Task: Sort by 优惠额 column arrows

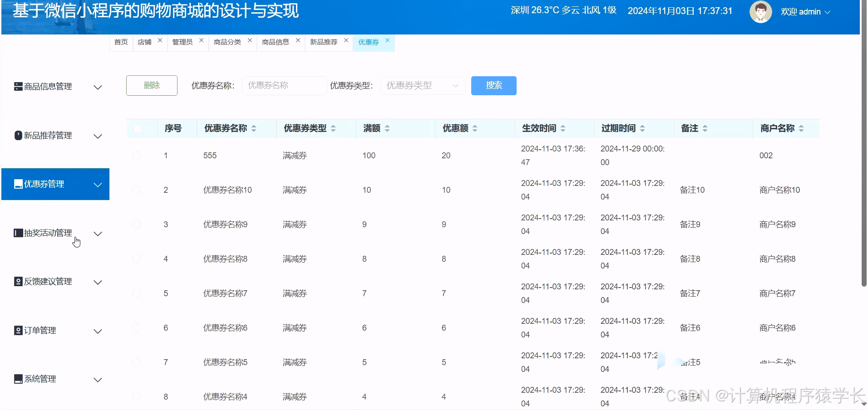Action: (x=475, y=129)
